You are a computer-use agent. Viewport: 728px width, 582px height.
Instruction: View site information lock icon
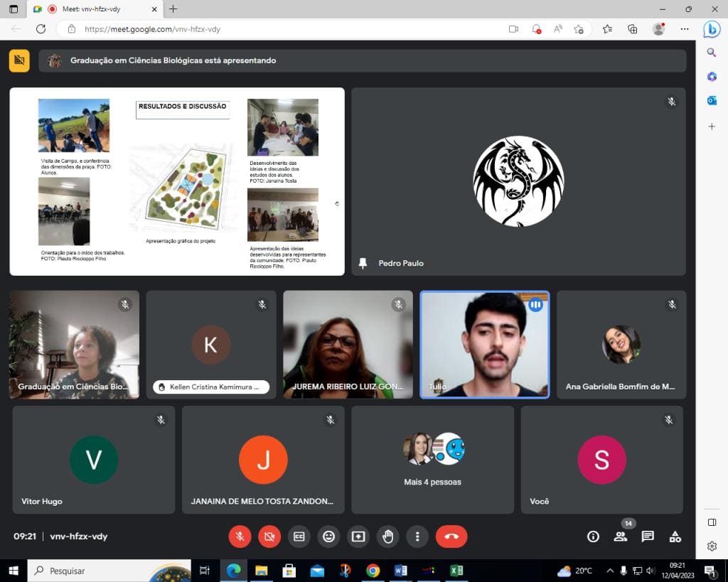[x=72, y=28]
